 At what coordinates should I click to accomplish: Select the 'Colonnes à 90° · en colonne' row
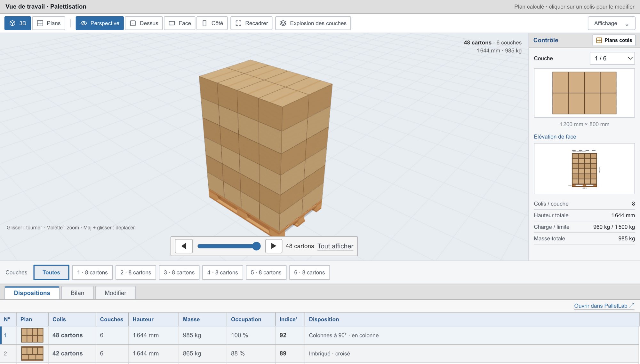[x=320, y=335]
